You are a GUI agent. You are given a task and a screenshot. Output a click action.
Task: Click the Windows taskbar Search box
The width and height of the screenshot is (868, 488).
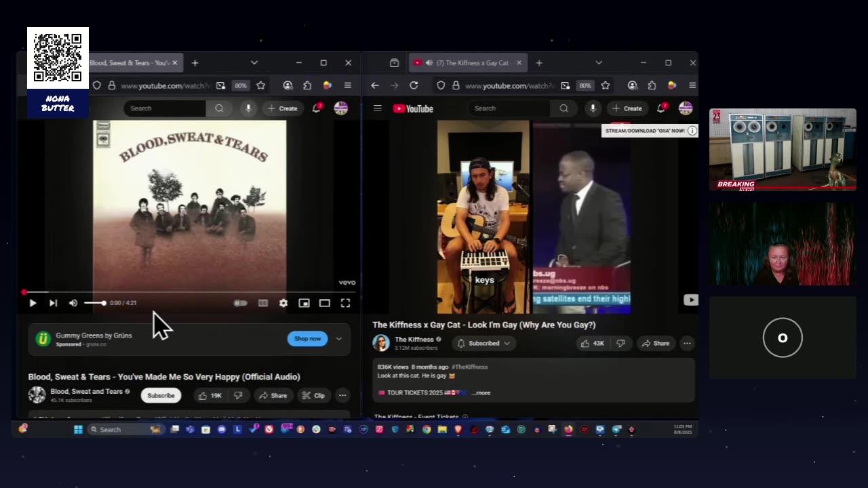pyautogui.click(x=127, y=430)
